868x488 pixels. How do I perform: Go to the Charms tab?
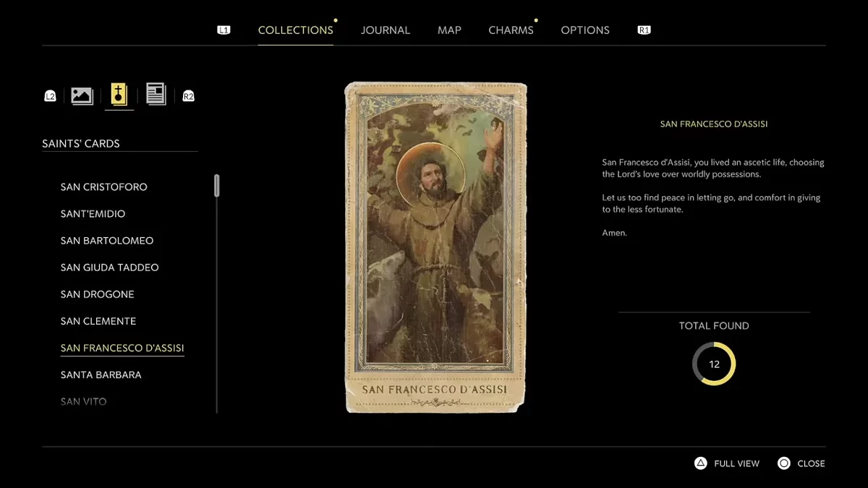pyautogui.click(x=511, y=30)
